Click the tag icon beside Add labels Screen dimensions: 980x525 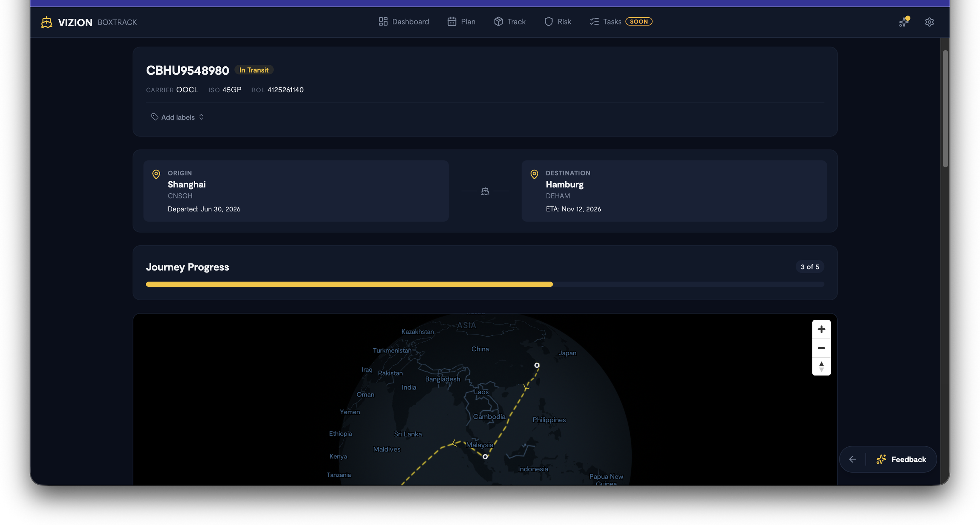tap(155, 117)
